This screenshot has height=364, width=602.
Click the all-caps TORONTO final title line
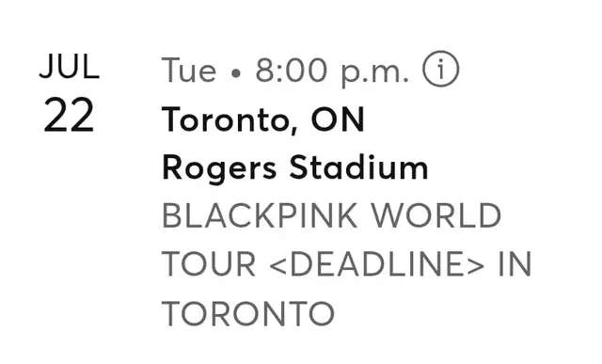(248, 313)
